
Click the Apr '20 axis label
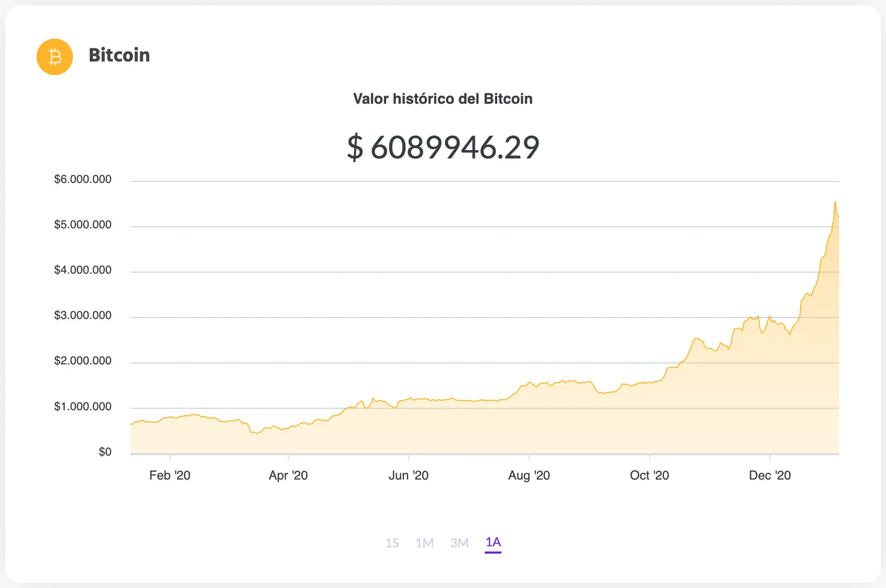[288, 475]
